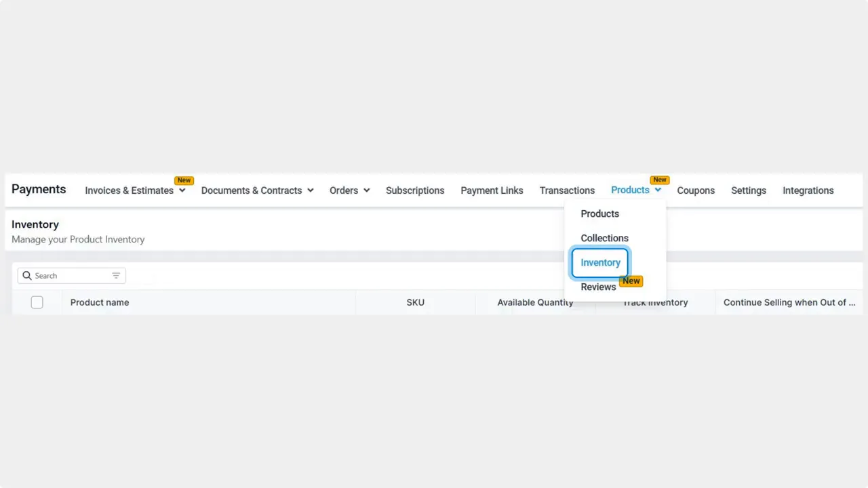Viewport: 868px width, 488px height.
Task: Open the Payment Links page
Action: pyautogui.click(x=492, y=190)
